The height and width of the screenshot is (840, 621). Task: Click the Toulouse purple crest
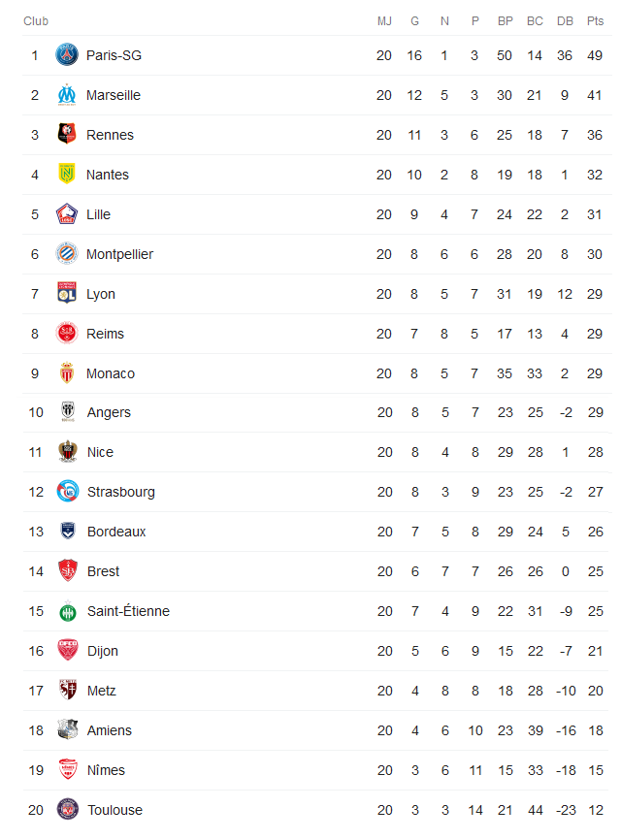pyautogui.click(x=68, y=809)
